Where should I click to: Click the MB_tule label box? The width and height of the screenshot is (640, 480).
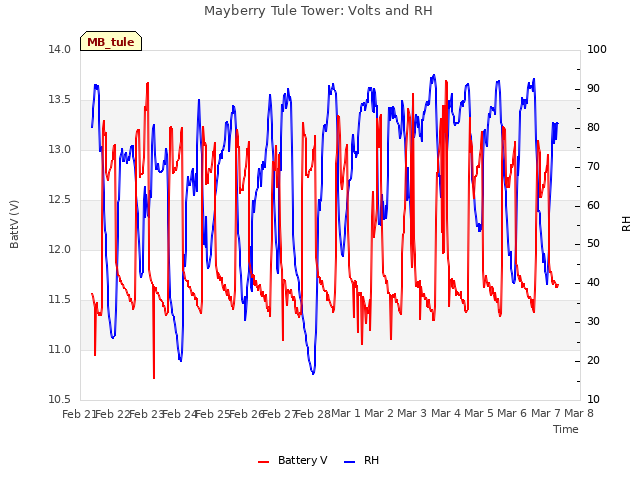(x=111, y=41)
